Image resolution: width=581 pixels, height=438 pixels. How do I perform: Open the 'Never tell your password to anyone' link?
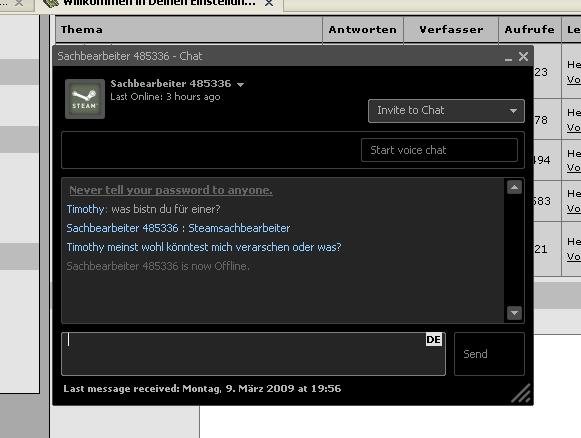170,190
